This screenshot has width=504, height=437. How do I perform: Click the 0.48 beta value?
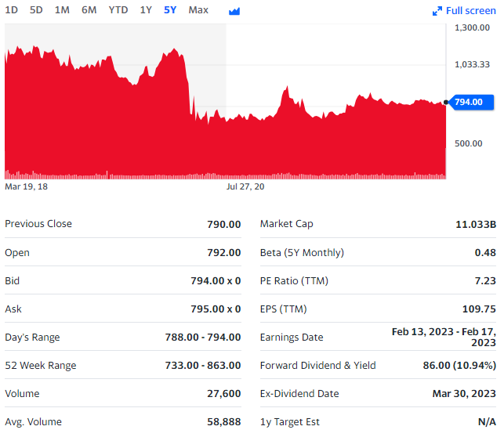(485, 252)
